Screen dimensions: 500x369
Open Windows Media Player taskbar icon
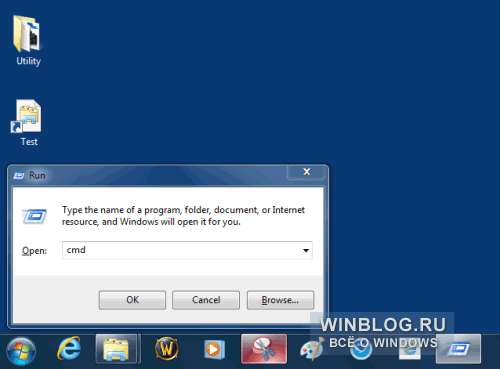tap(214, 350)
